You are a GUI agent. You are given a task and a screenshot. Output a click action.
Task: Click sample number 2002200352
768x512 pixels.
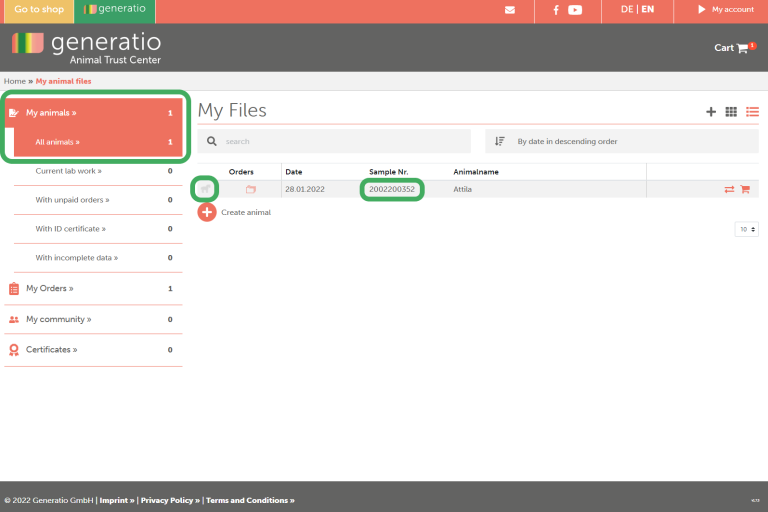392,189
